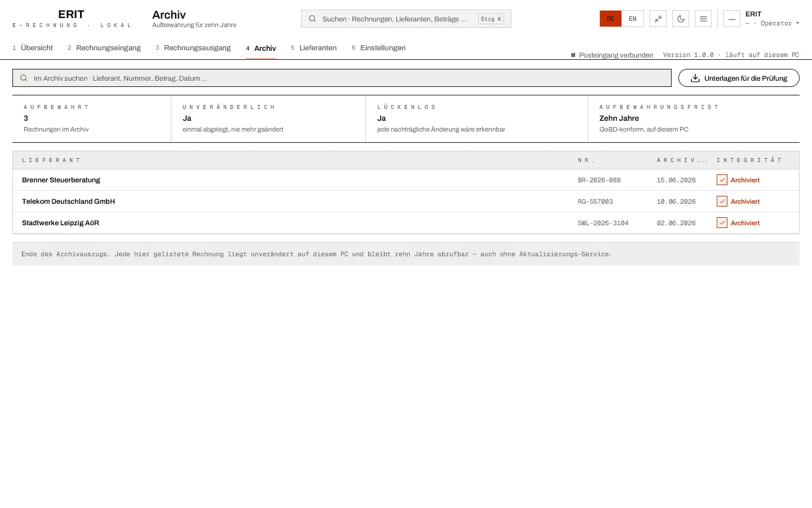This screenshot has width=812, height=508.
Task: Sort by the Lieferant column header
Action: (x=51, y=160)
